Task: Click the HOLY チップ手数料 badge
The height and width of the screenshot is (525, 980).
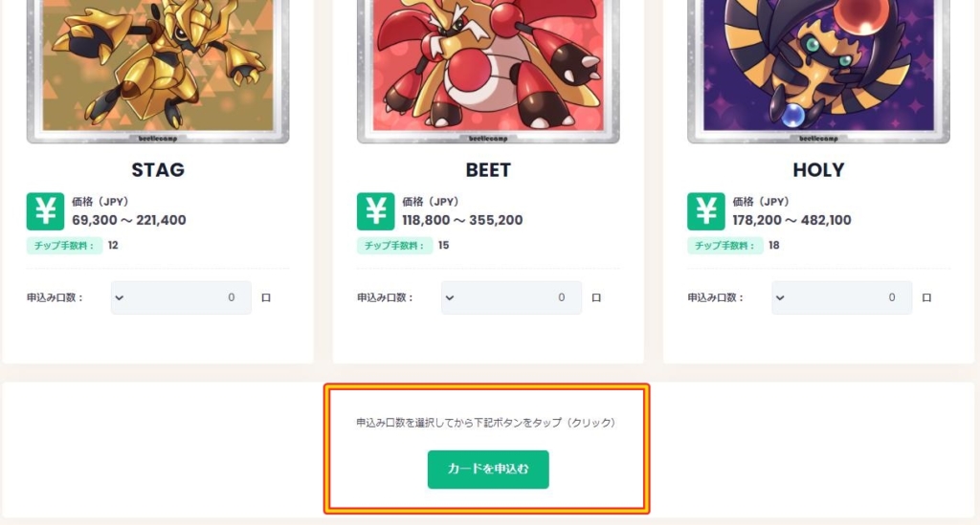Action: (725, 246)
